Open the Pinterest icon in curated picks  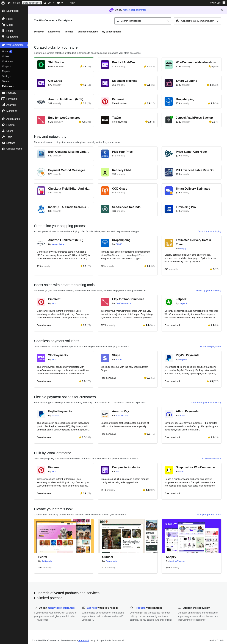pos(105,101)
